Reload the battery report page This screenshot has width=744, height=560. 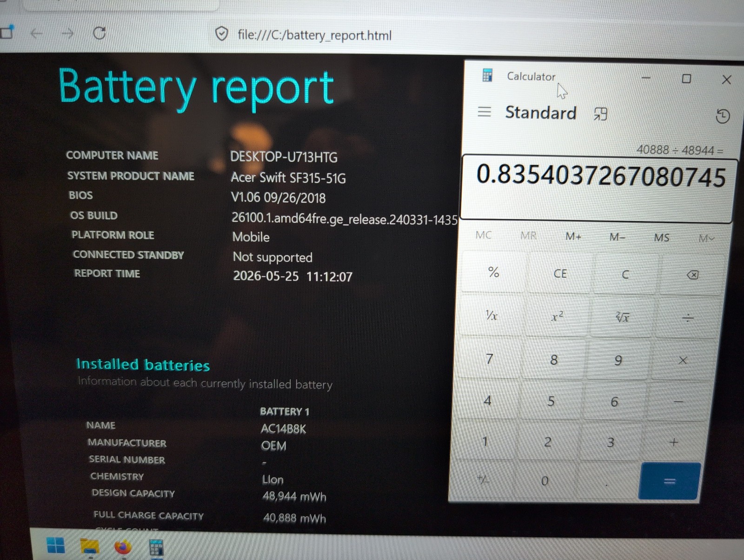99,33
